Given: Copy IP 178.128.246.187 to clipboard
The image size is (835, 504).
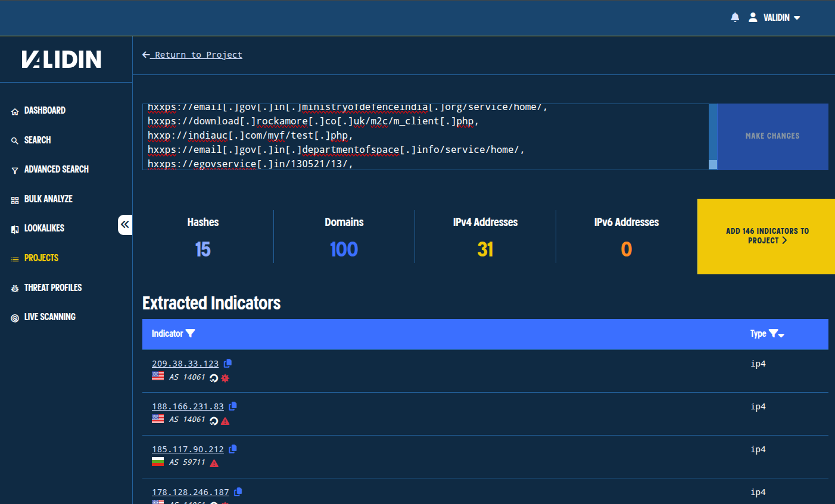Looking at the screenshot, I should pyautogui.click(x=238, y=492).
